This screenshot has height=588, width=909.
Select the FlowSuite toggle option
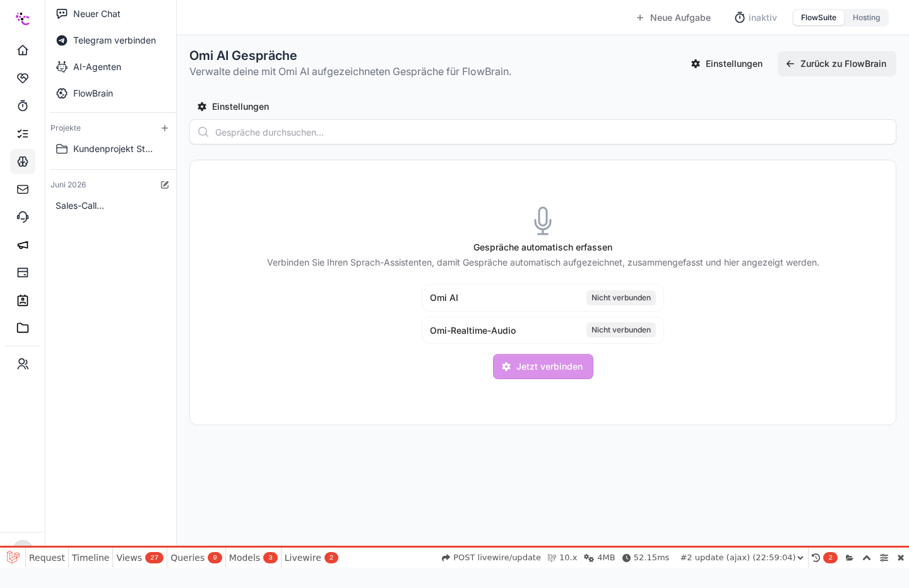[x=818, y=18]
